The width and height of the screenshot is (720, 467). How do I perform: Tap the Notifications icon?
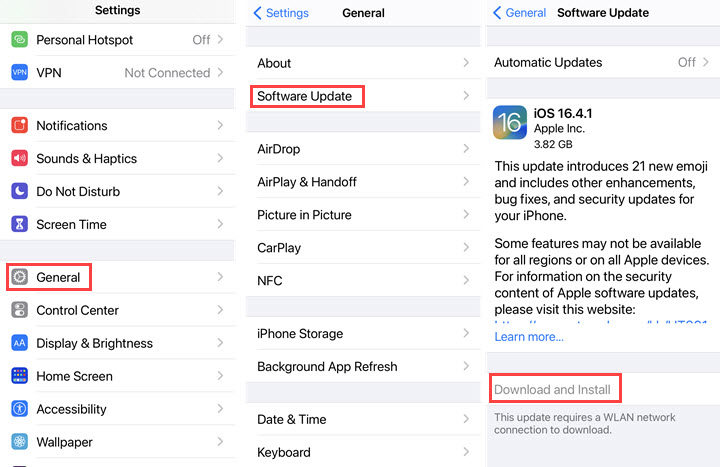point(19,125)
